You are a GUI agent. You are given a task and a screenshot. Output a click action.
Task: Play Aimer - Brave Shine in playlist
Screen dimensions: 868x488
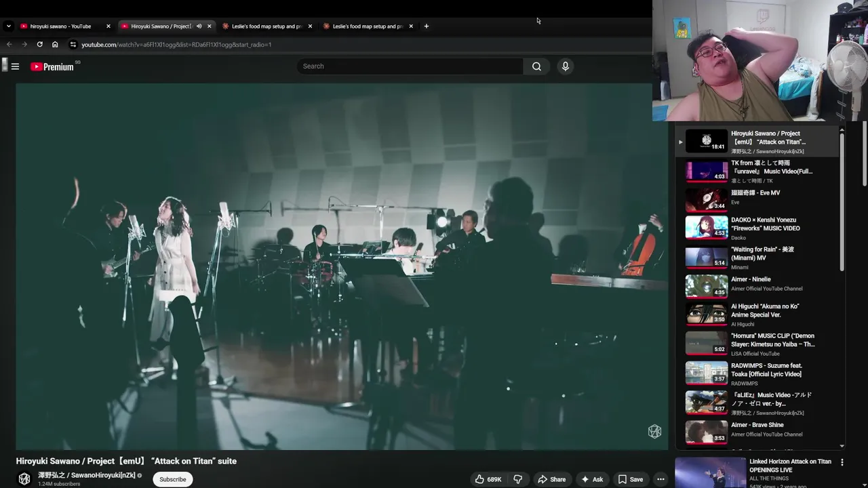point(757,432)
